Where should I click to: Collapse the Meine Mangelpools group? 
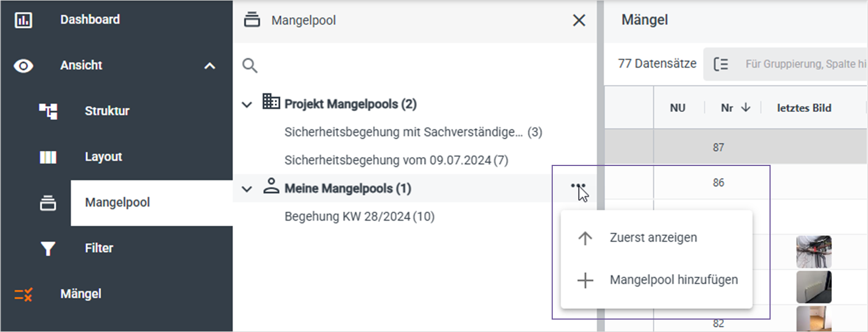(247, 189)
